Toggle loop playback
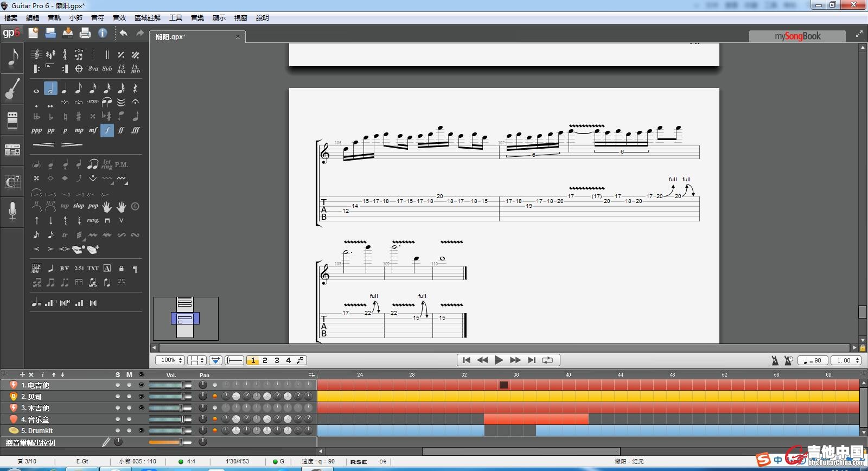Viewport: 868px width, 471px height. tap(548, 360)
